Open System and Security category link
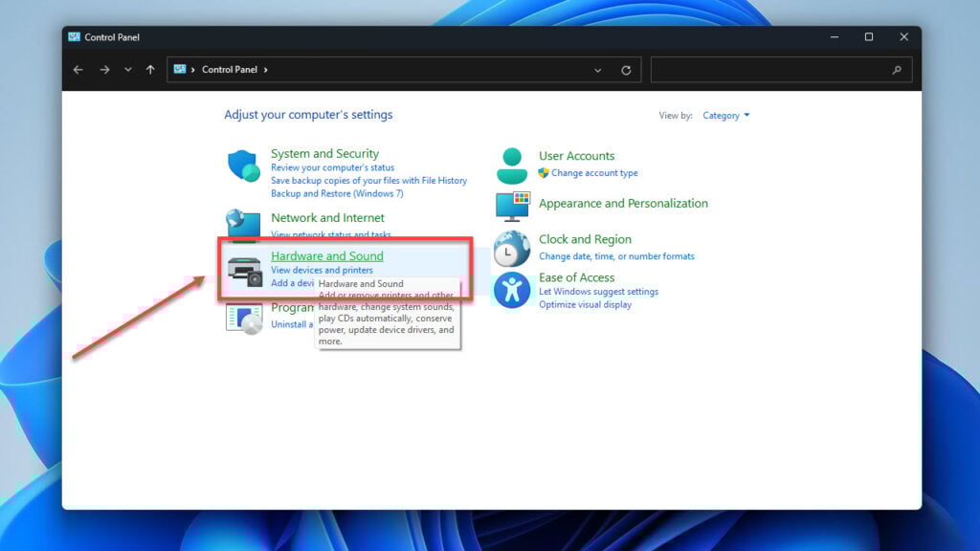980x551 pixels. point(324,154)
